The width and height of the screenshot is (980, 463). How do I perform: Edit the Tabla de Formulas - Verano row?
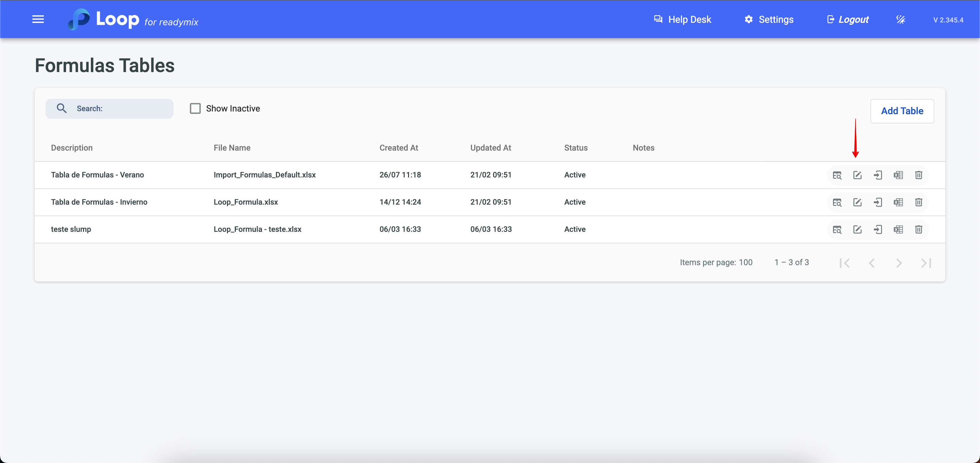[857, 175]
